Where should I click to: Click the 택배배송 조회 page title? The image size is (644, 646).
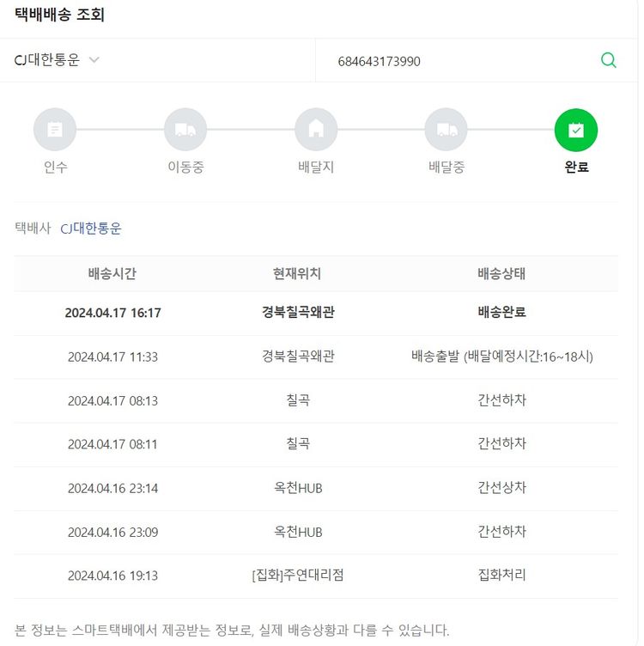(60, 15)
